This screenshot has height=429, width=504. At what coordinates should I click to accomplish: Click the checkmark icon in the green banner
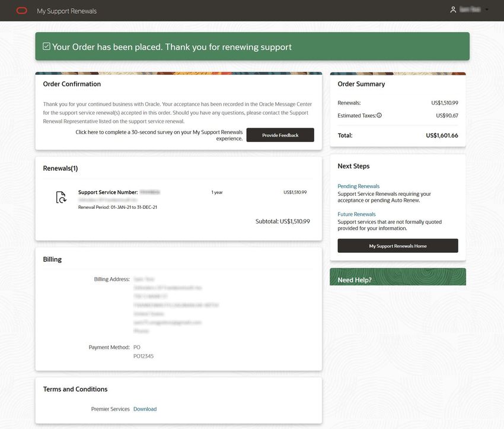[46, 46]
